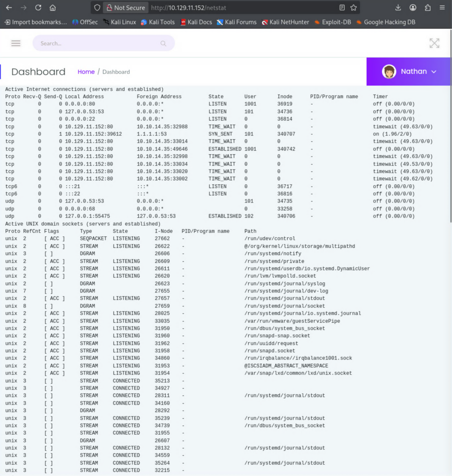Image resolution: width=452 pixels, height=476 pixels.
Task: Open the Google Hacking DB bookmark
Action: (386, 22)
